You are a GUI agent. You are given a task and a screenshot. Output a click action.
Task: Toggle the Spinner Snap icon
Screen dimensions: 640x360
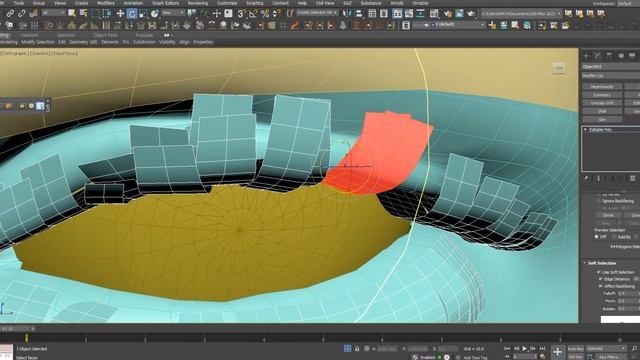tap(276, 13)
